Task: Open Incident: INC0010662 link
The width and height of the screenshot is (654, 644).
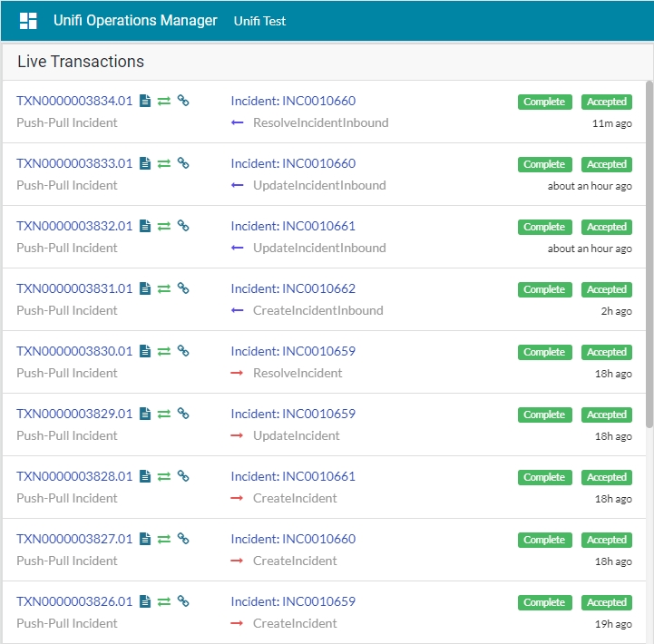Action: coord(293,288)
